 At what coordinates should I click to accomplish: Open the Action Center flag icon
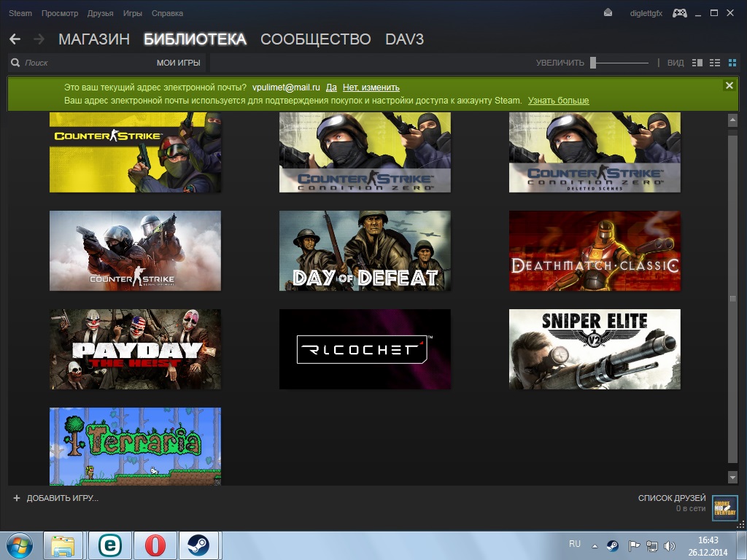(634, 545)
